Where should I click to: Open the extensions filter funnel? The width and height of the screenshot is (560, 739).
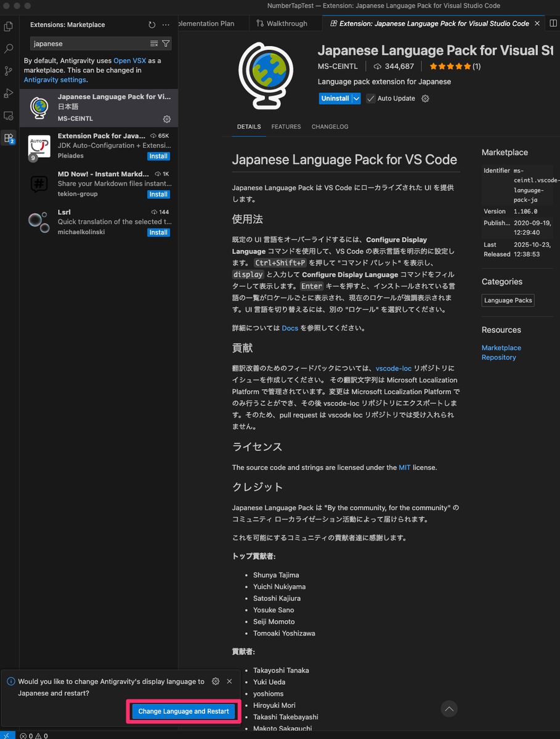click(166, 44)
